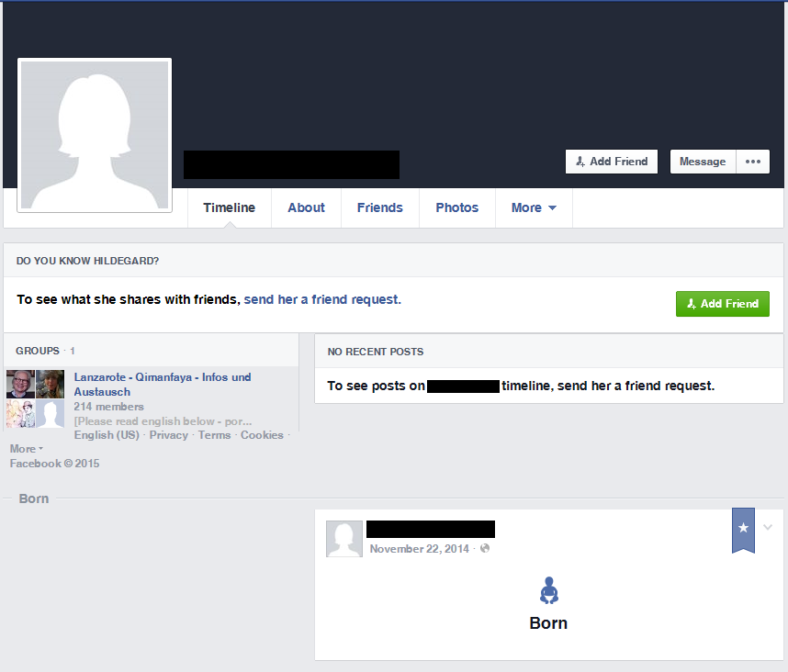This screenshot has width=788, height=672.
Task: Click the 'NO RECENT POSTS' heading
Action: coord(376,352)
